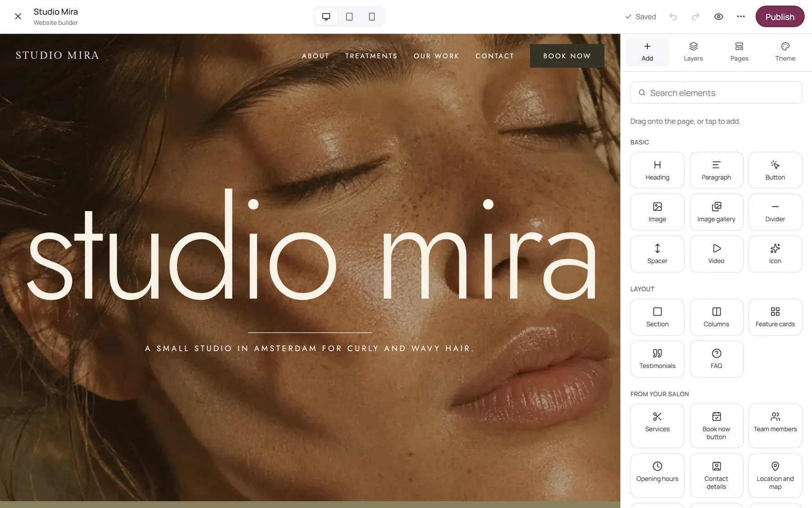The image size is (812, 508).
Task: Redo the last change
Action: pos(695,17)
